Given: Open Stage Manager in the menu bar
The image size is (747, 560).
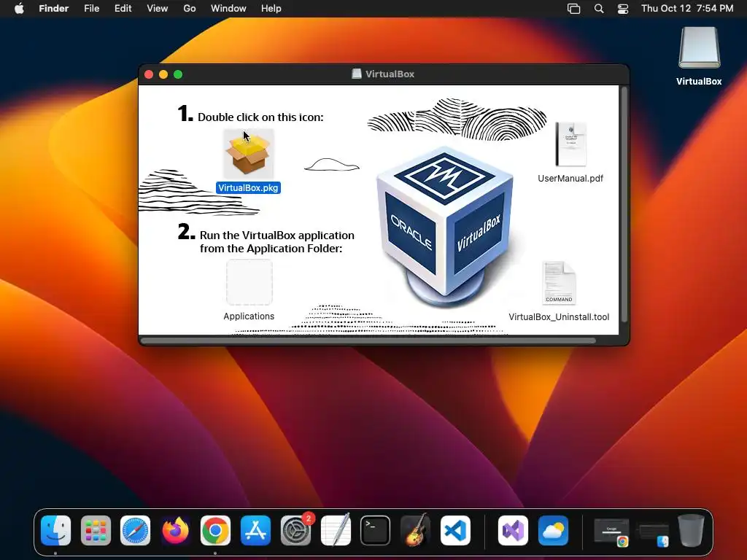Looking at the screenshot, I should [573, 9].
